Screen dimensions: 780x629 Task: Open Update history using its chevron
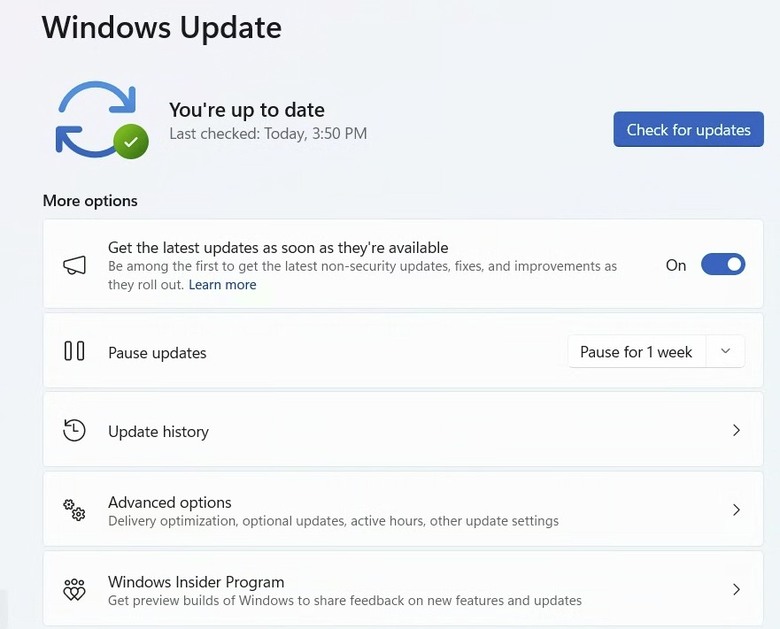point(736,430)
